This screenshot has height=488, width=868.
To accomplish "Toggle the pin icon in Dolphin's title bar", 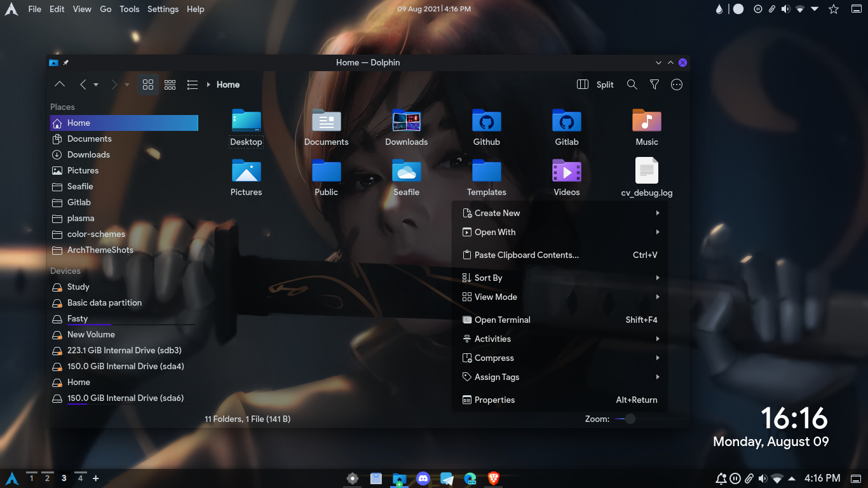I will [x=66, y=62].
